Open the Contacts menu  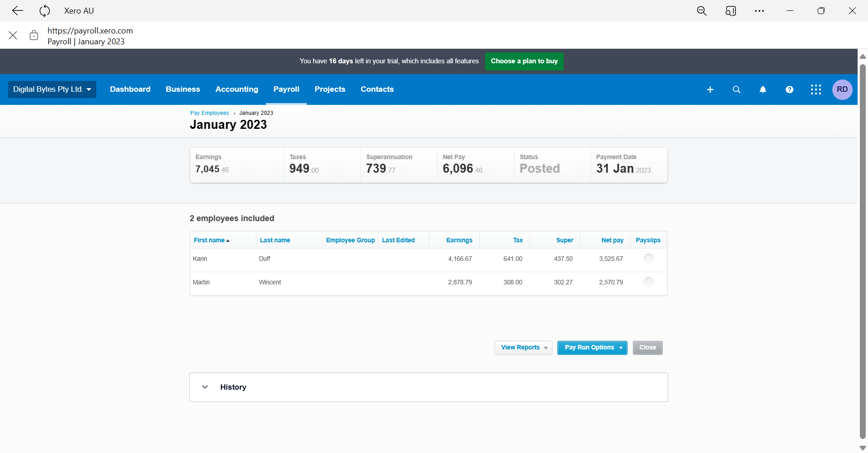point(377,90)
